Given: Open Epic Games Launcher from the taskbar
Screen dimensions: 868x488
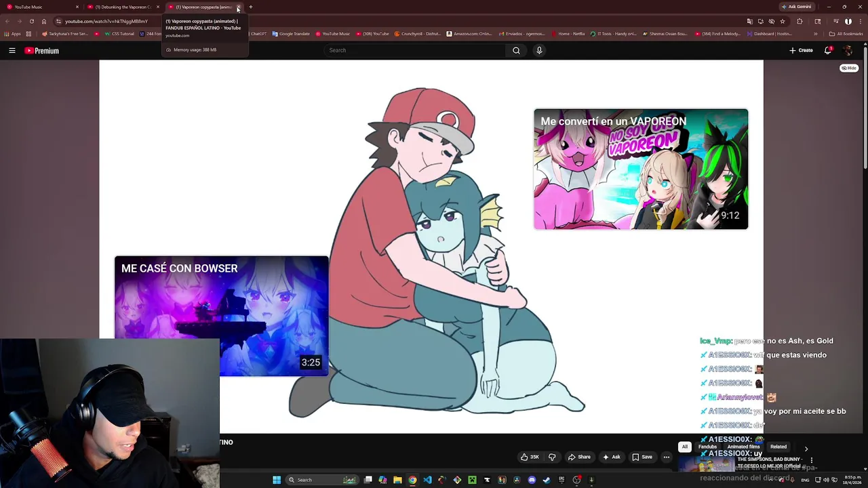Looking at the screenshot, I should [561, 480].
